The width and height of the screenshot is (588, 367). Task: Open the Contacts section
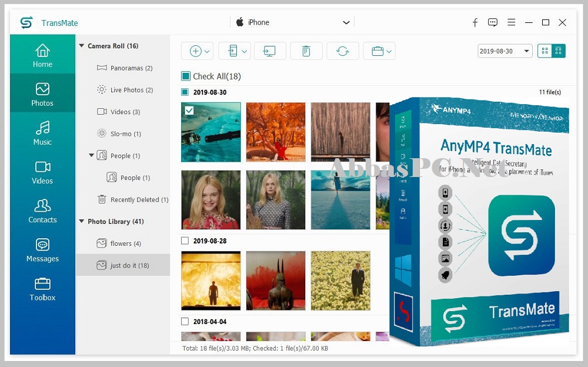point(42,211)
